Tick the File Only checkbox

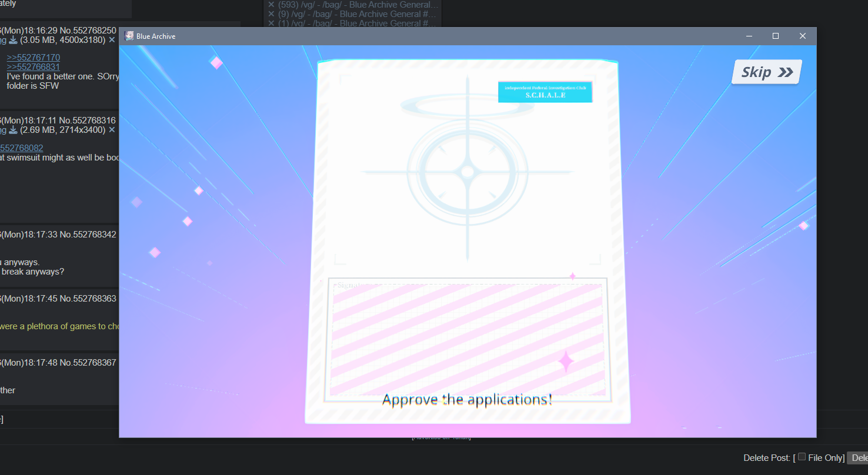coord(802,457)
